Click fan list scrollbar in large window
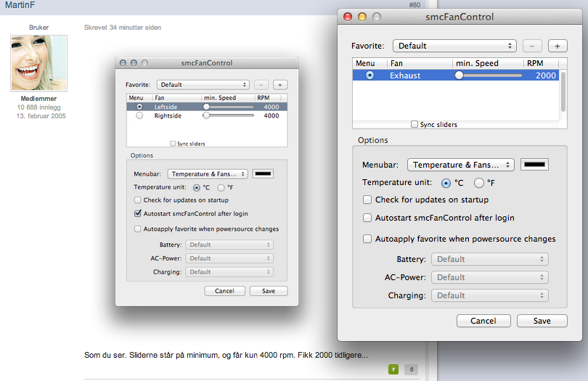This screenshot has height=381, width=588. [x=563, y=92]
